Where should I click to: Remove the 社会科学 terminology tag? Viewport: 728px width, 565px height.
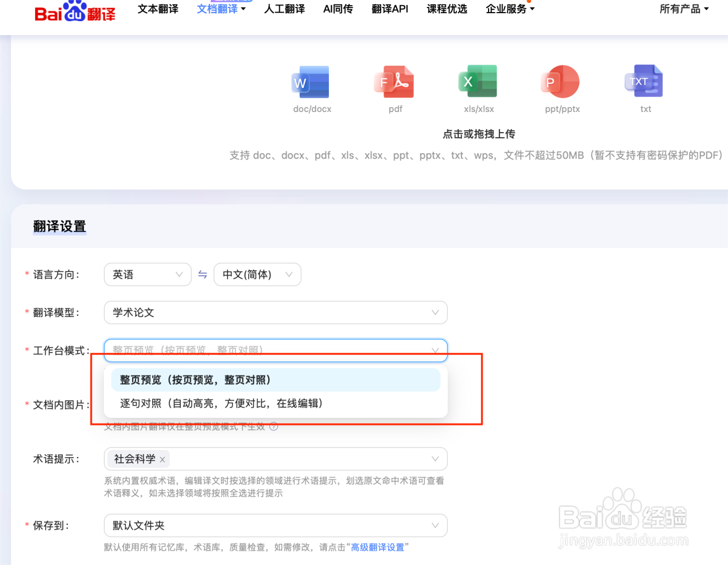pos(162,459)
